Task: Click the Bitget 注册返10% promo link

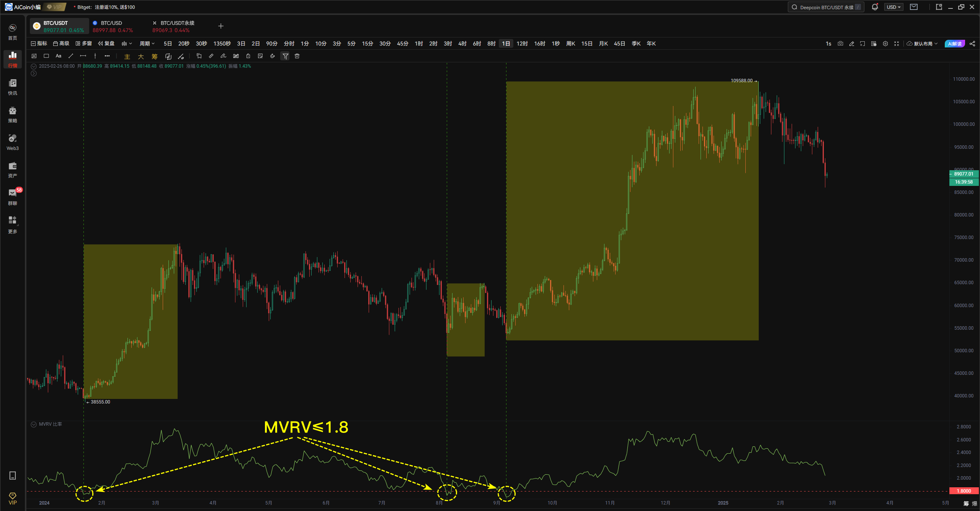Action: 106,7
